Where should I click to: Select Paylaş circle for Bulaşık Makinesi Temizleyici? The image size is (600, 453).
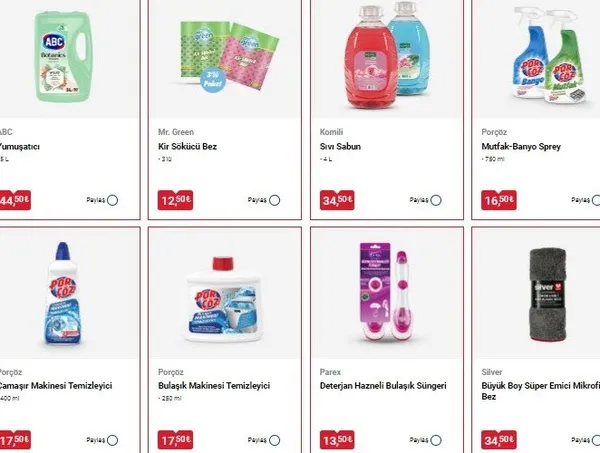coord(274,440)
